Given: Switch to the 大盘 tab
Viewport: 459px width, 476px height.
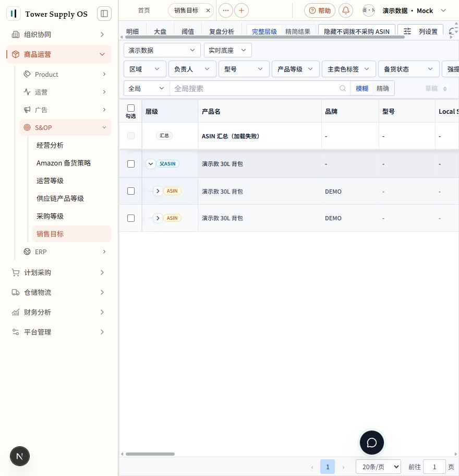Looking at the screenshot, I should [160, 31].
